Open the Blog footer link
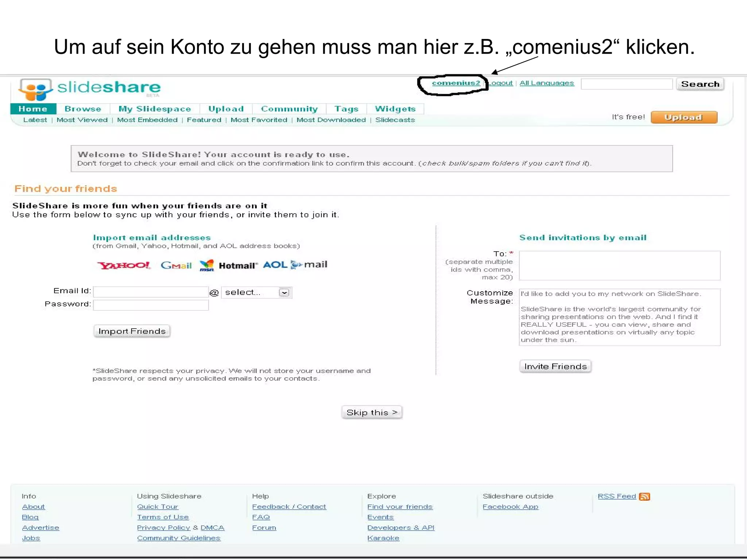 click(30, 517)
